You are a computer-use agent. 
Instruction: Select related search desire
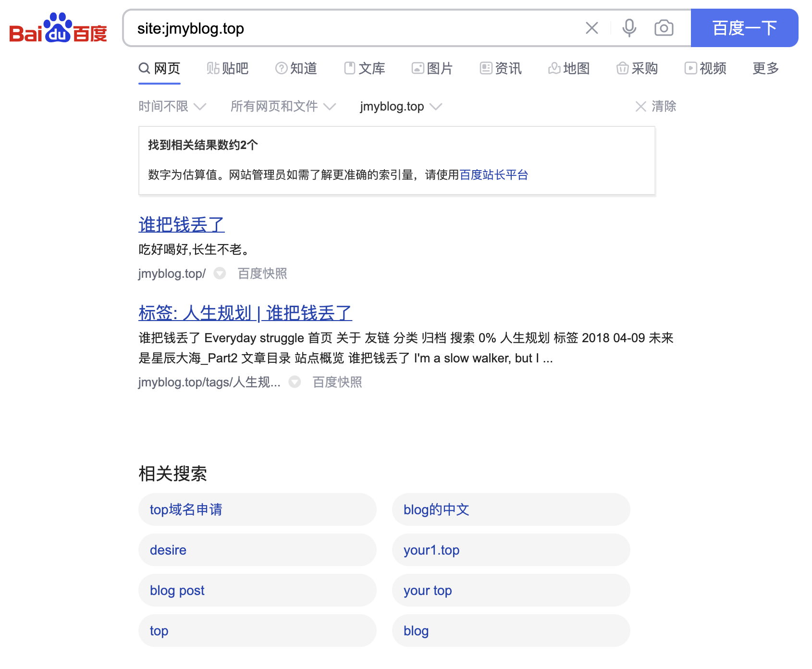258,550
